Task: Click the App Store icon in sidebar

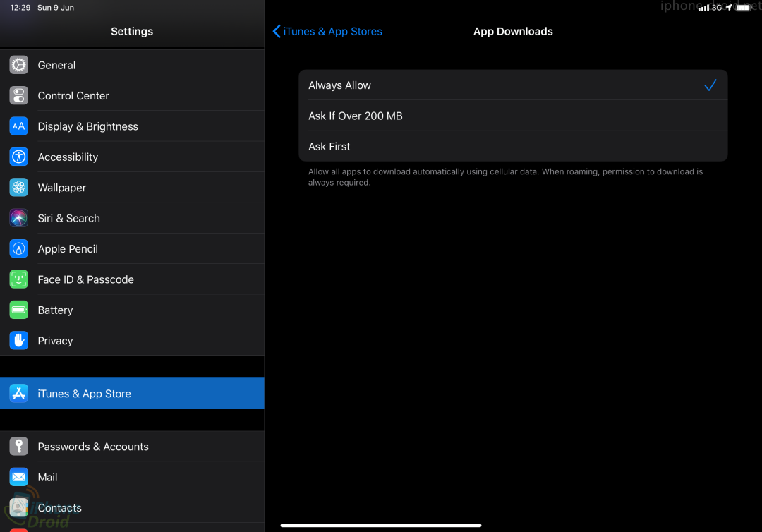Action: (x=18, y=394)
